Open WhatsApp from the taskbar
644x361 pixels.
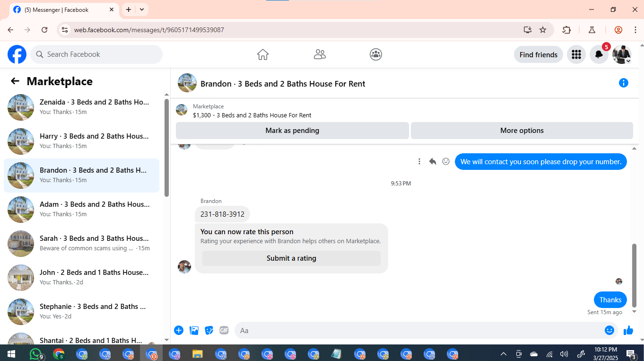tap(36, 353)
